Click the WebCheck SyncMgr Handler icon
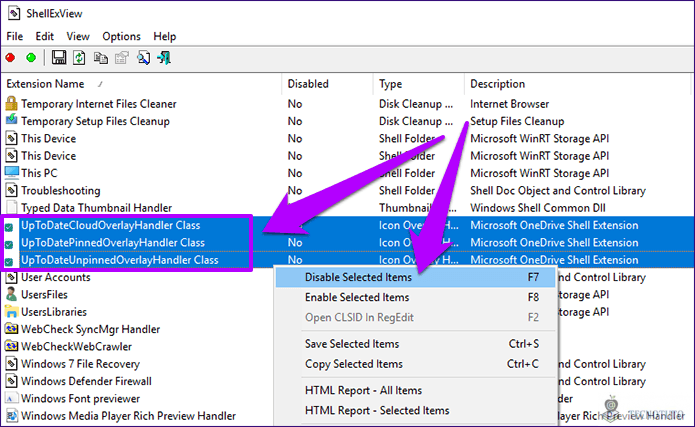This screenshot has width=695, height=427. (12, 329)
